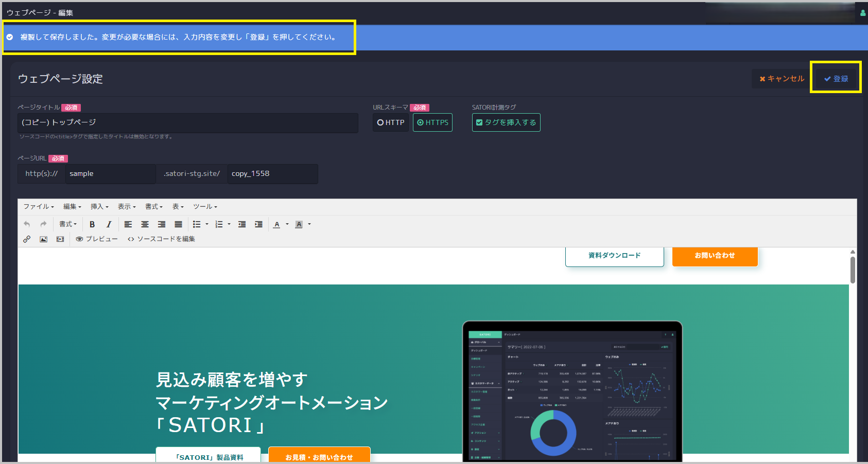Click the dashboard laptop image in hero
The image size is (868, 464).
(x=572, y=391)
